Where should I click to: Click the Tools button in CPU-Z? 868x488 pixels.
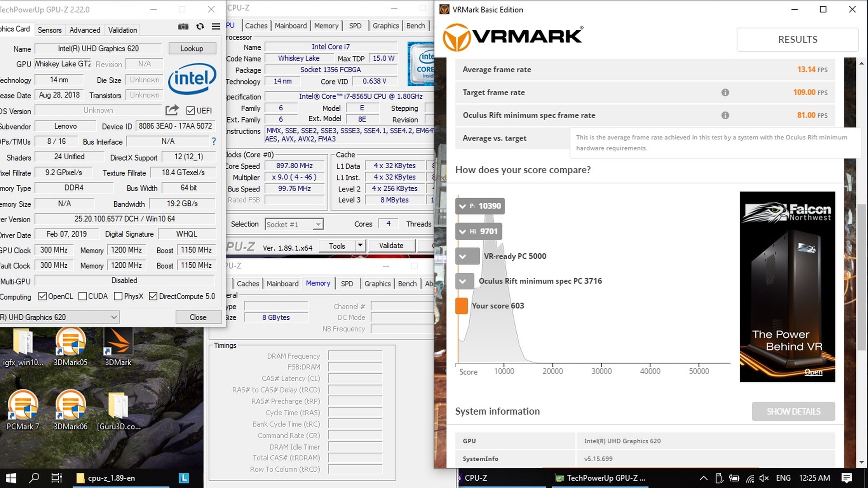337,246
